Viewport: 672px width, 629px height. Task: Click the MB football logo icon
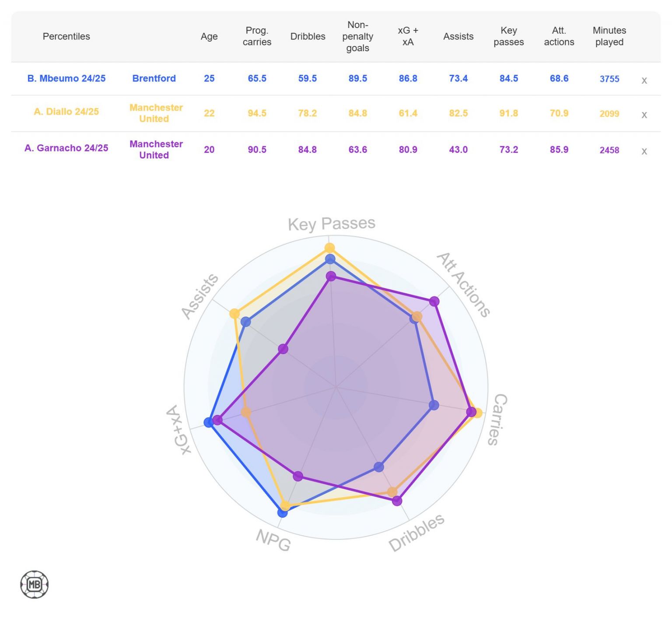[34, 584]
